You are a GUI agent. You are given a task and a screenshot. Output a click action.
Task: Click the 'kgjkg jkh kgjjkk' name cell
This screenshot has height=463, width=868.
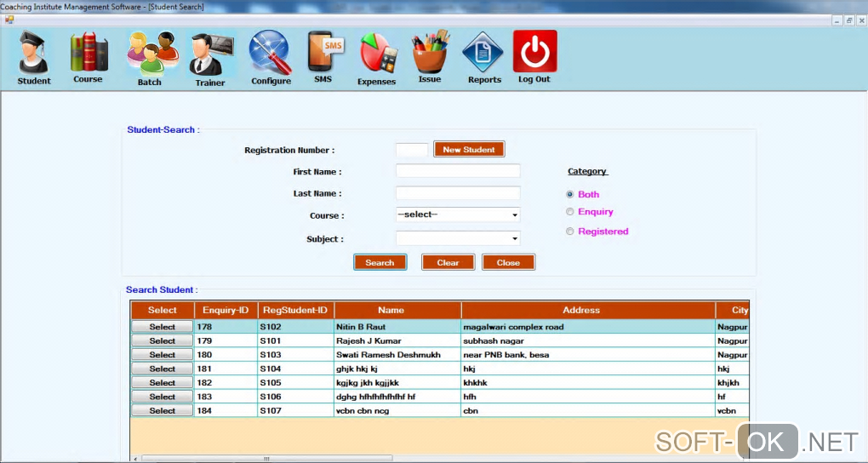click(x=397, y=383)
